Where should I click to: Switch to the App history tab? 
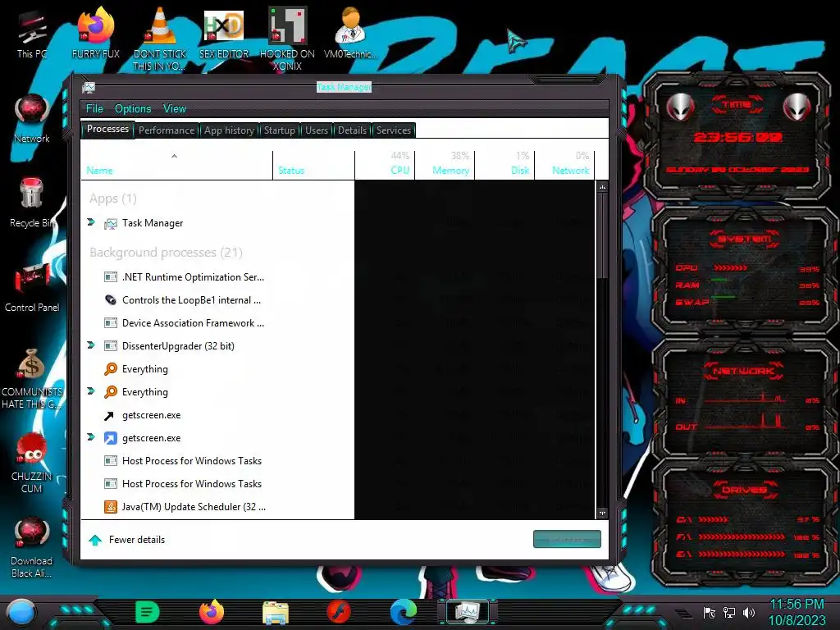point(229,130)
